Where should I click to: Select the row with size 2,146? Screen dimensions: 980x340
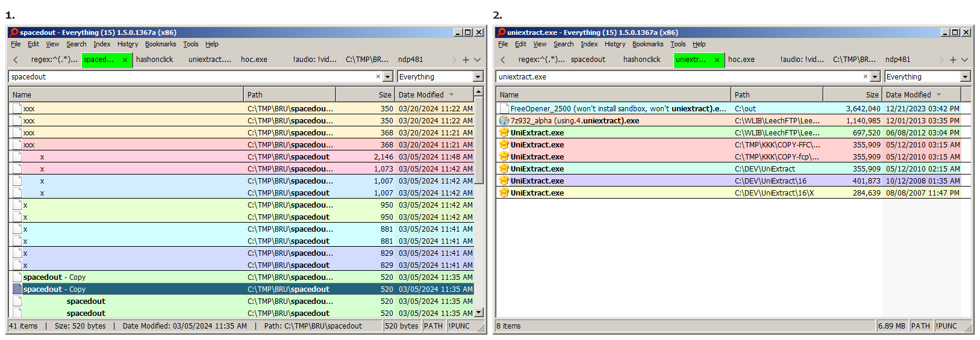tap(242, 157)
